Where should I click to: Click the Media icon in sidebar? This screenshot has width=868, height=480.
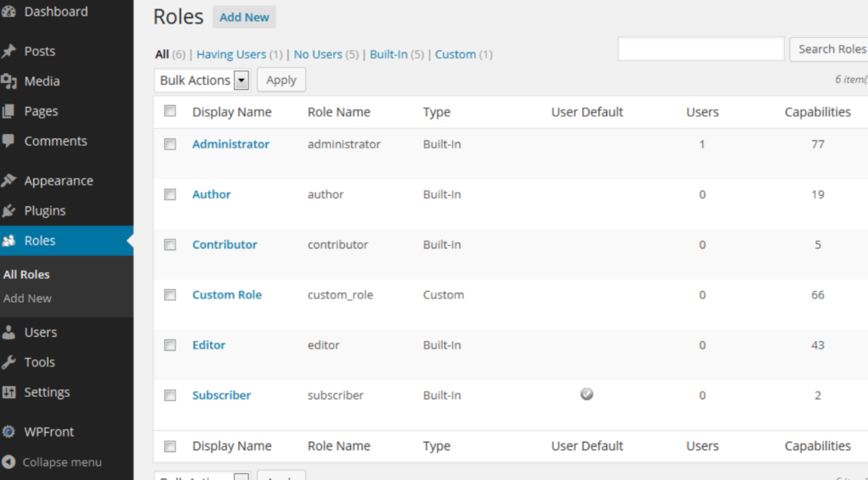9,81
